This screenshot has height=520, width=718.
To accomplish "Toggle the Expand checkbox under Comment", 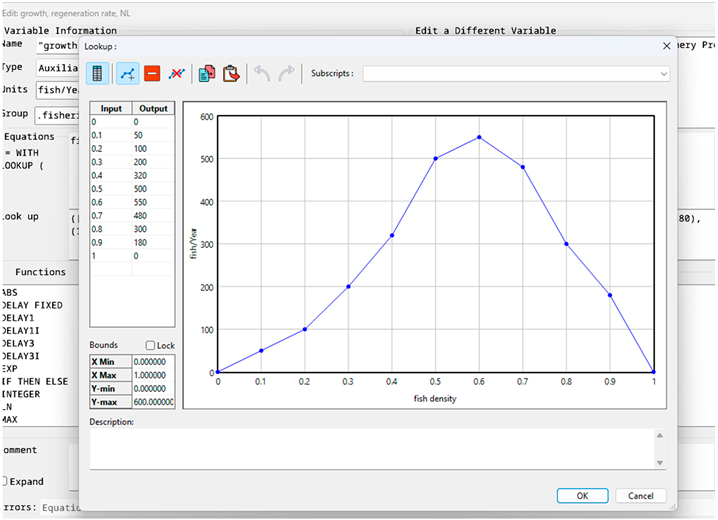I will click(4, 481).
